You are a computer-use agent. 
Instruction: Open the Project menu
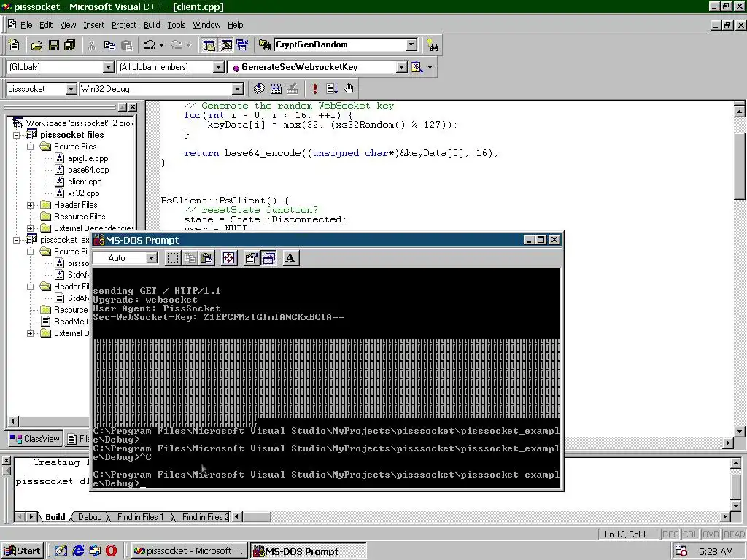click(x=124, y=25)
